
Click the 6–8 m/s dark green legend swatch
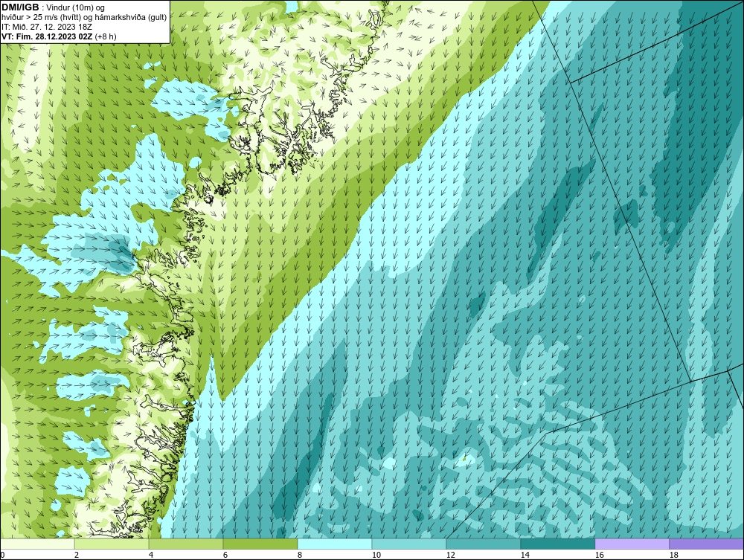coord(260,544)
